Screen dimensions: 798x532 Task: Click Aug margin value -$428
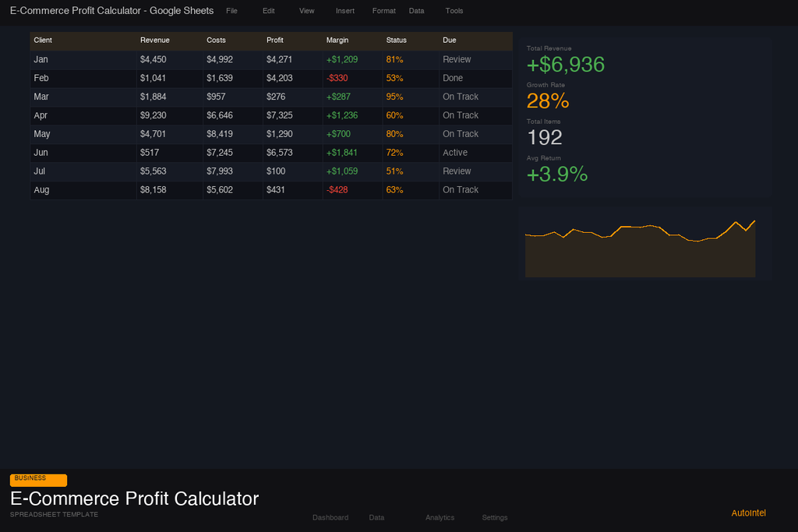coord(337,190)
